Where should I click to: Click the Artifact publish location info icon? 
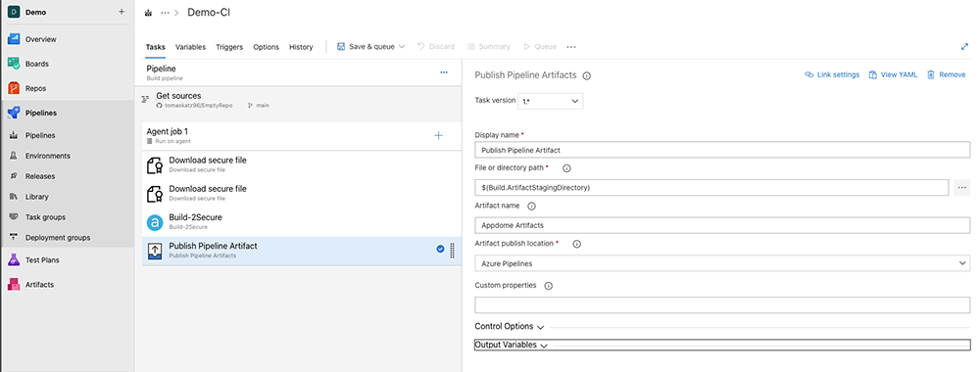pyautogui.click(x=577, y=244)
